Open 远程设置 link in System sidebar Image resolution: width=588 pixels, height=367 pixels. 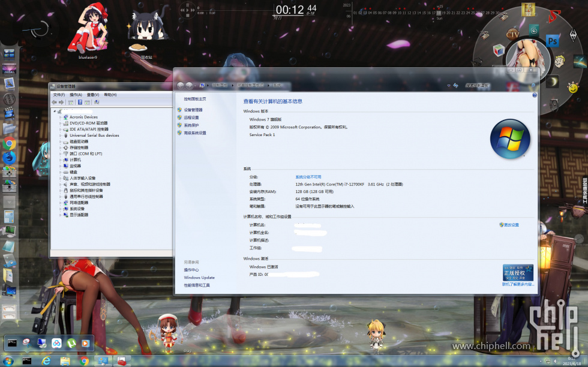pos(191,118)
